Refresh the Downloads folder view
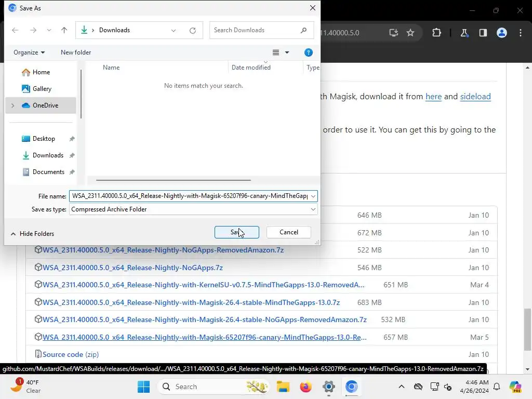Viewport: 532px width, 399px height. click(192, 30)
